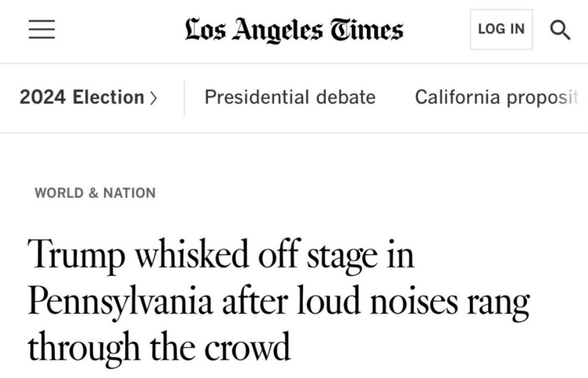Tap the three-line menu icon

(x=42, y=30)
